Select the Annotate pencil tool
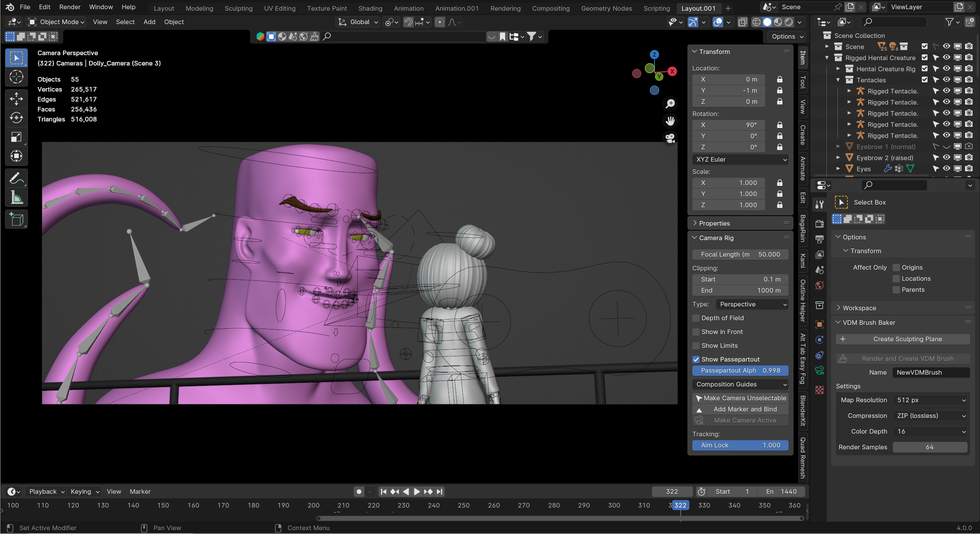The height and width of the screenshot is (534, 980). (16, 179)
